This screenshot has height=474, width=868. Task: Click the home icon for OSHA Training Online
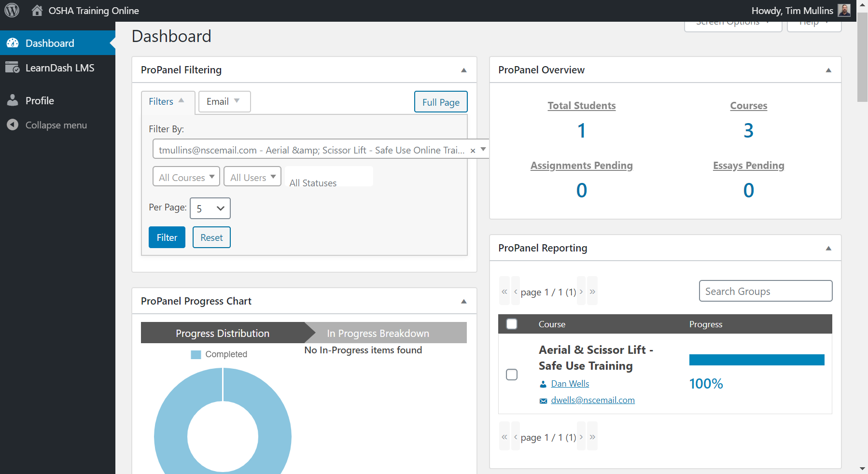tap(37, 10)
